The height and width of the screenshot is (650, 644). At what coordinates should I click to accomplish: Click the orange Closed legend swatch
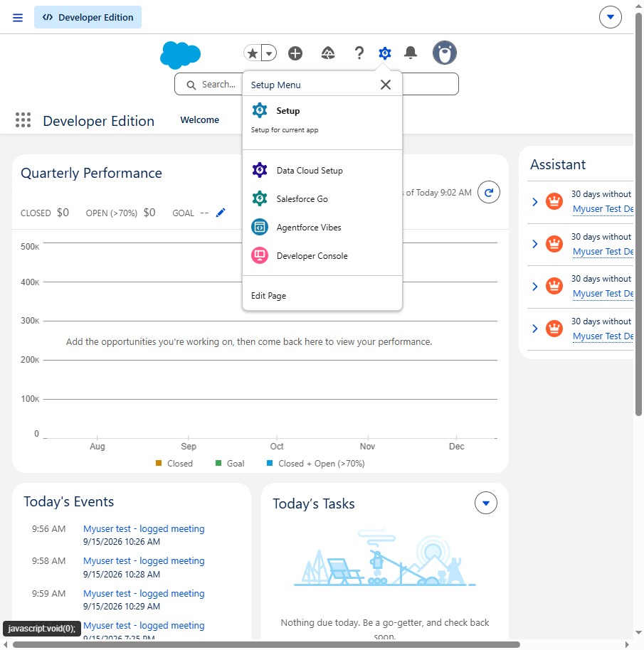point(159,463)
